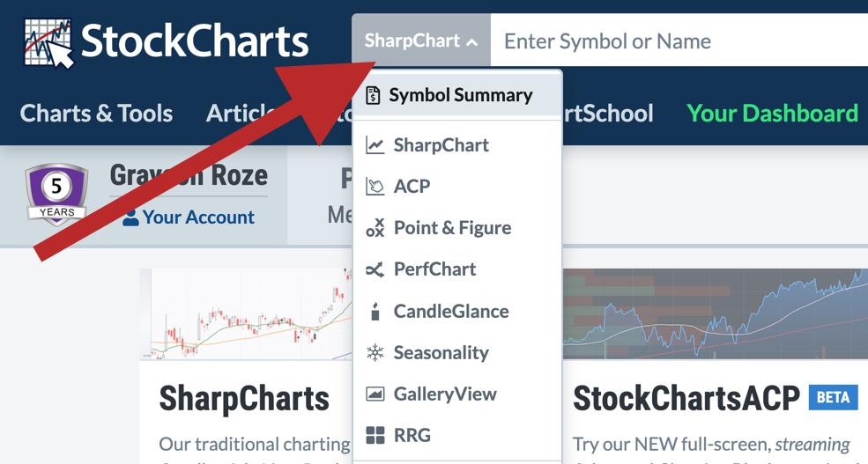868x464 pixels.
Task: Click the GalleryView picture icon
Action: 375,394
